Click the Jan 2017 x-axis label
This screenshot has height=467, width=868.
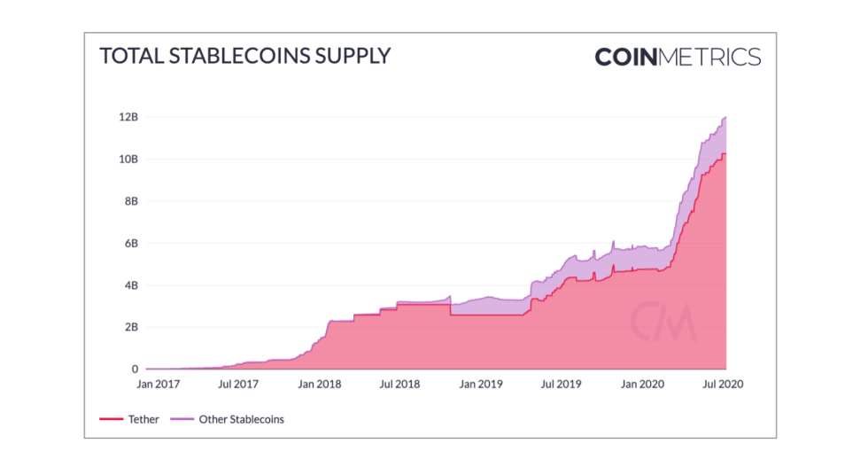click(x=157, y=385)
